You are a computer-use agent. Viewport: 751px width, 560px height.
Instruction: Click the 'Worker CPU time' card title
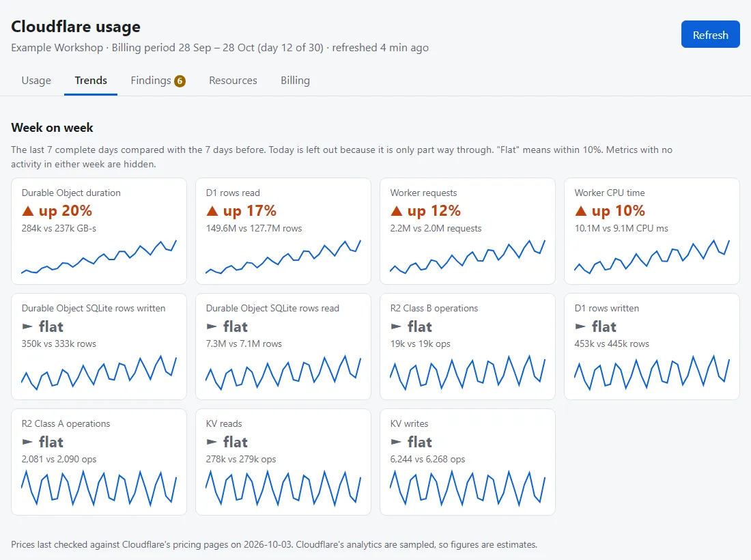pyautogui.click(x=610, y=193)
